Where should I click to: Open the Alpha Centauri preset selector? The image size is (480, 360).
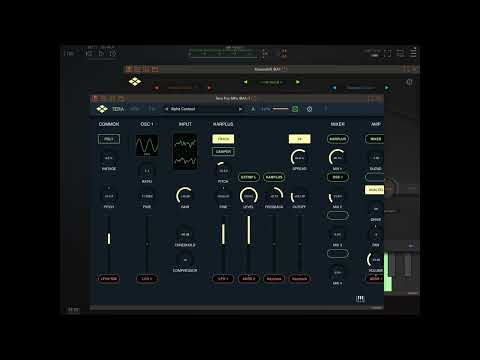click(x=203, y=109)
